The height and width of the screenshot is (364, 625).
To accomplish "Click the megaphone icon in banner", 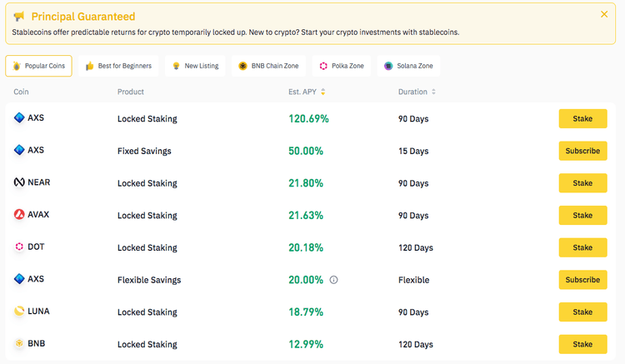I will [18, 17].
